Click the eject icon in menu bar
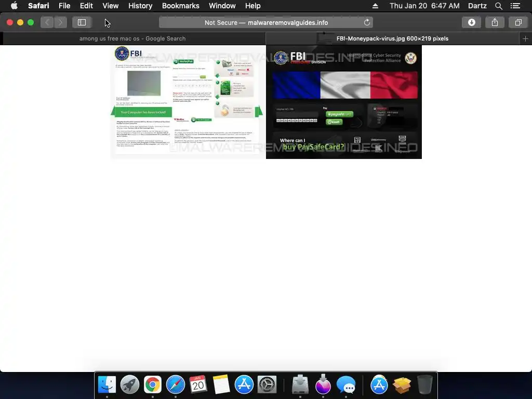The image size is (532, 399). 375,6
